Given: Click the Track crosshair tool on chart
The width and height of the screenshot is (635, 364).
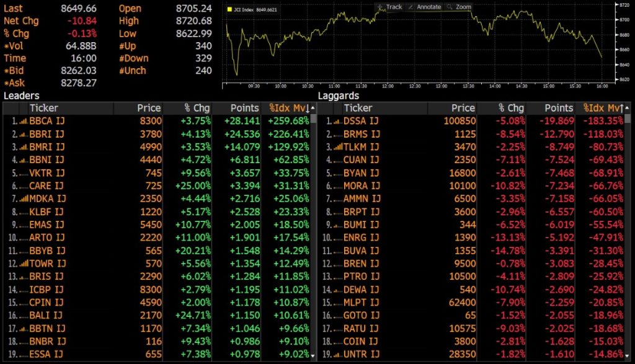Looking at the screenshot, I should pyautogui.click(x=389, y=7).
